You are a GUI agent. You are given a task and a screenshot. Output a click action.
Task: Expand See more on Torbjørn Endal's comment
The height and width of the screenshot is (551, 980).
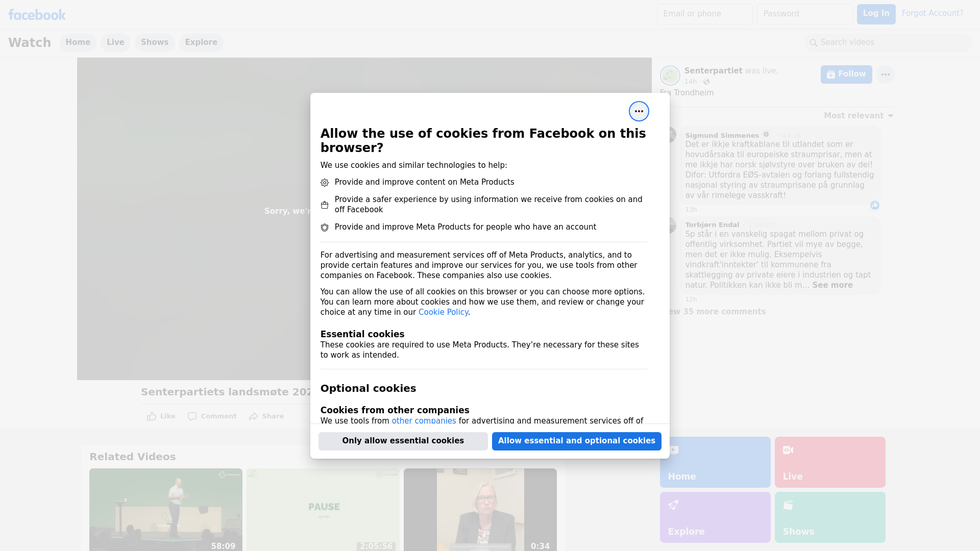(x=832, y=285)
